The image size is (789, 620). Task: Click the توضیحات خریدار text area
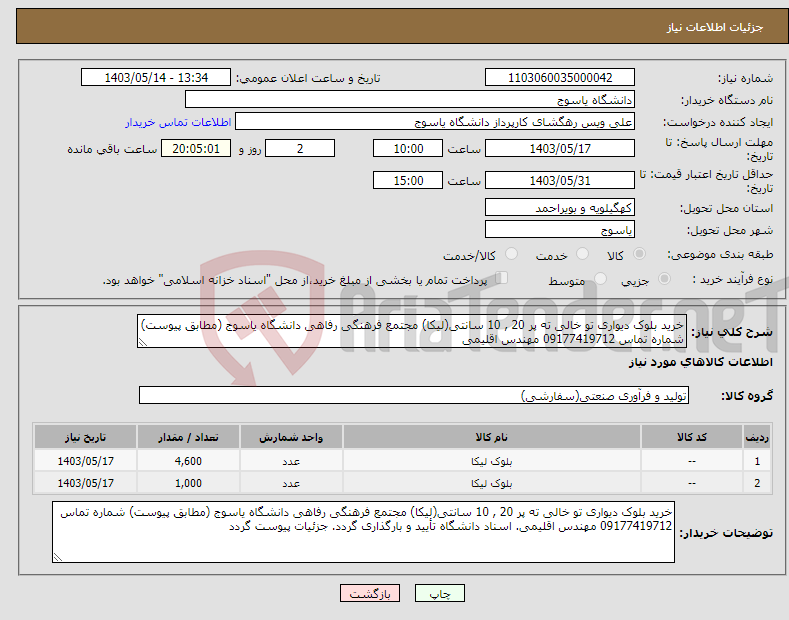363,532
